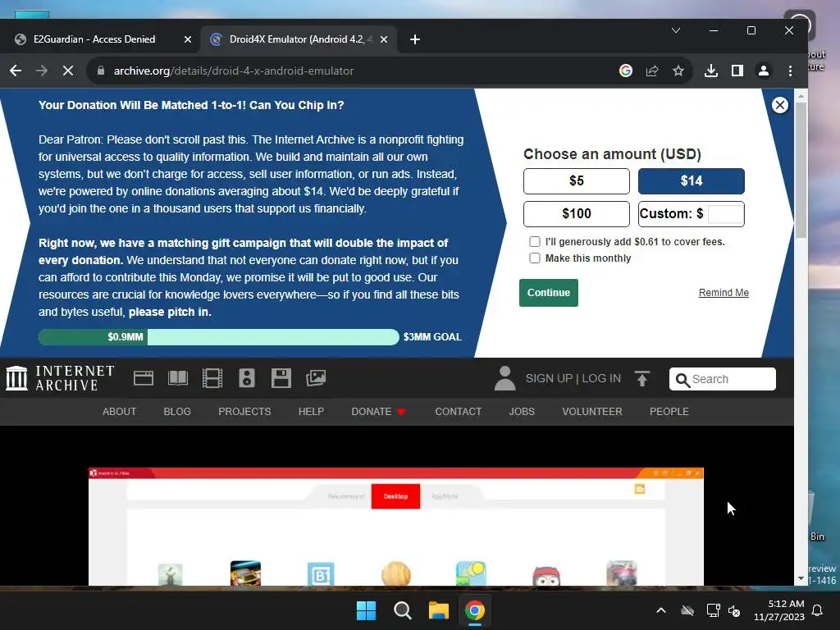The height and width of the screenshot is (630, 840).
Task: Select the $14 donation amount
Action: tap(691, 181)
